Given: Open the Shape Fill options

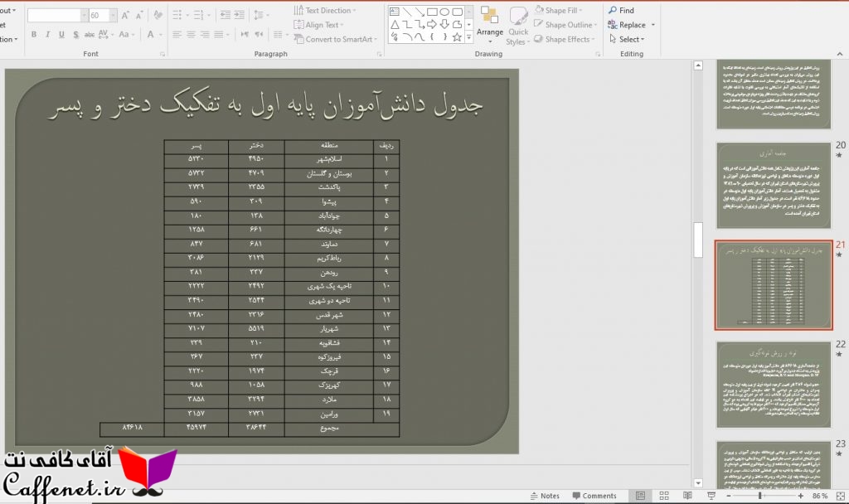Looking at the screenshot, I should [x=558, y=10].
